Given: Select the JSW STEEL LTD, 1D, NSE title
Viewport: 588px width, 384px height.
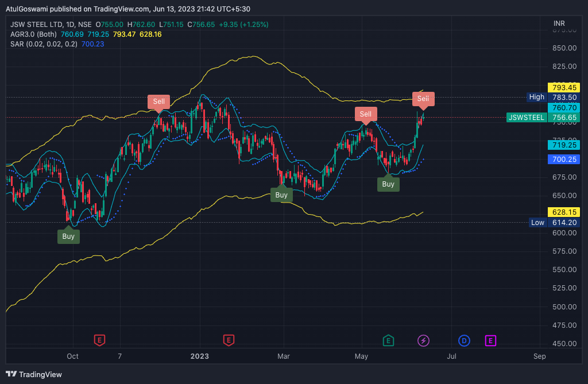Looking at the screenshot, I should click(x=51, y=24).
